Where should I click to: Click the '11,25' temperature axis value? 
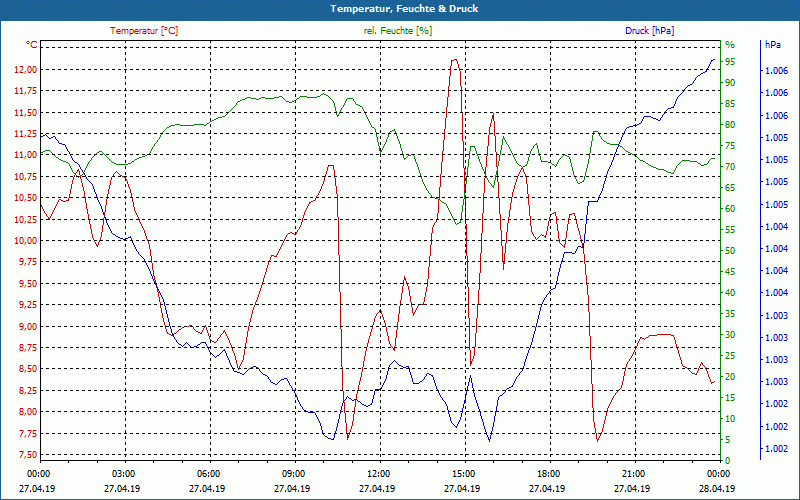(26, 134)
